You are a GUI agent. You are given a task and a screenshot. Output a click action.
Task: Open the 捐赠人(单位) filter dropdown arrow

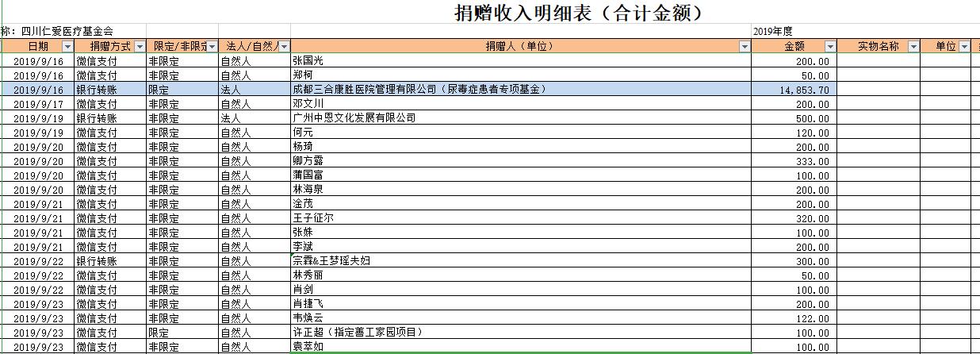coord(745,47)
